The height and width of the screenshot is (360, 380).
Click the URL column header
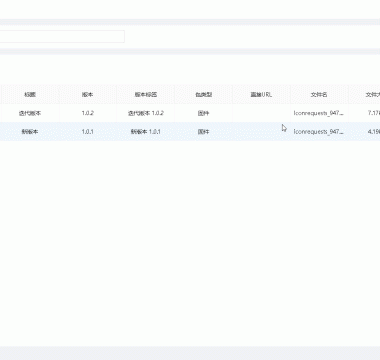click(x=261, y=95)
